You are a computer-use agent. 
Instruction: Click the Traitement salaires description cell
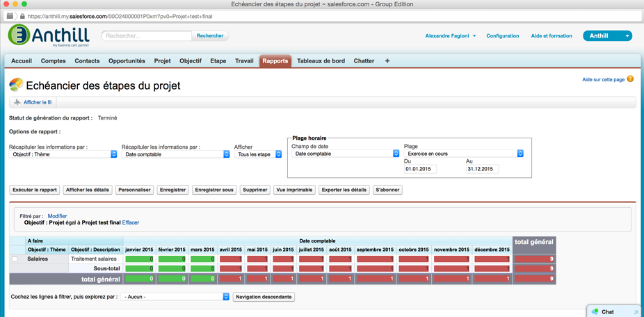(x=96, y=259)
